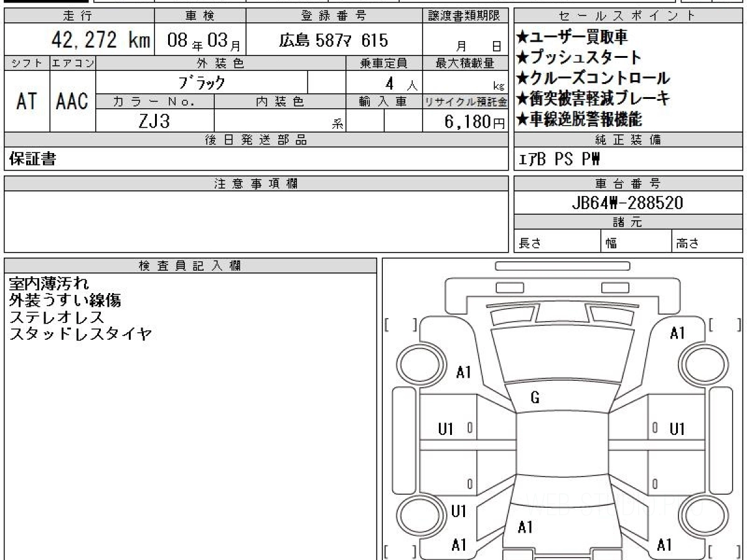The width and height of the screenshot is (747, 560).
Task: Click the mileage value 42,272 km
Action: [100, 40]
